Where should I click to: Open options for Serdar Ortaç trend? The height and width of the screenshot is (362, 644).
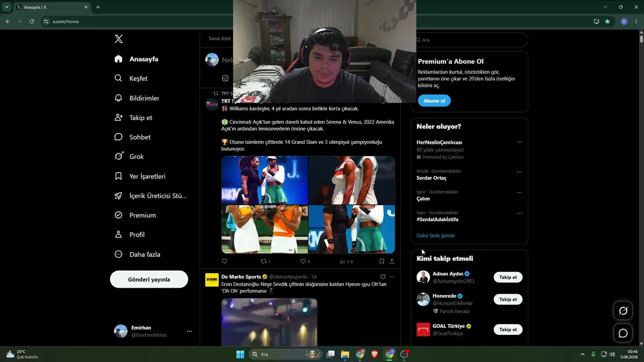[x=519, y=172]
